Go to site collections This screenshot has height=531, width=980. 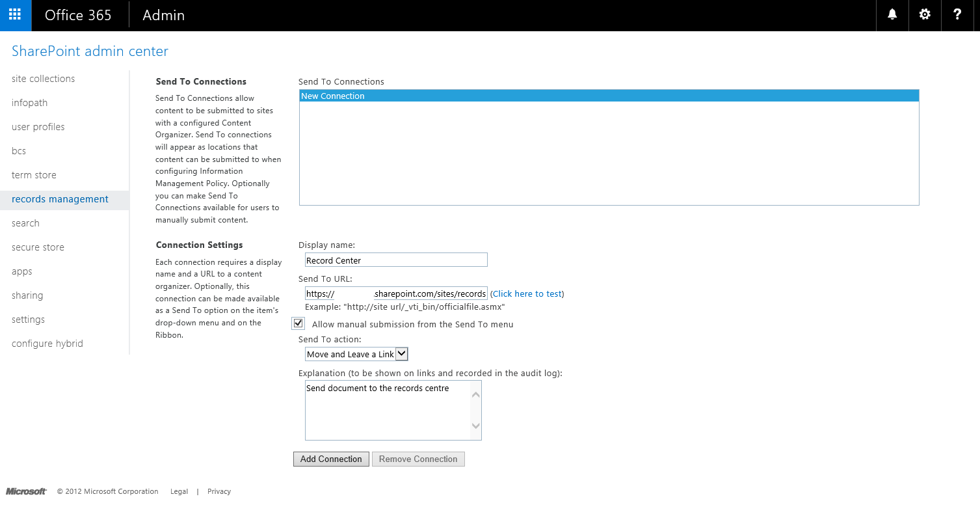(43, 79)
